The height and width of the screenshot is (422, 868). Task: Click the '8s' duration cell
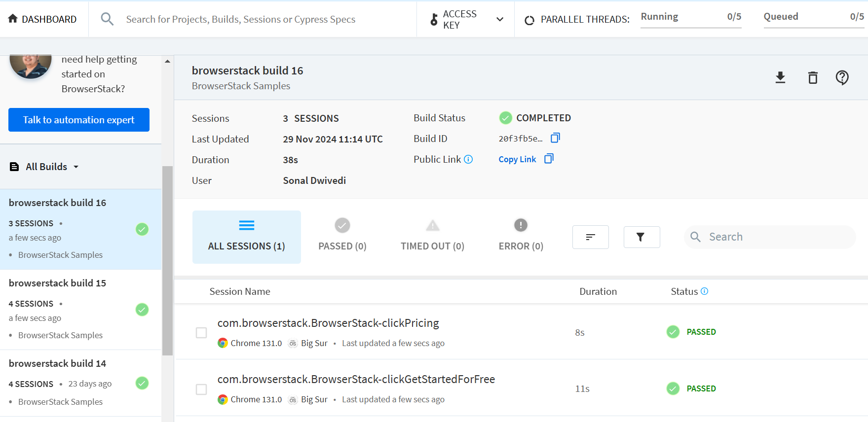[580, 333]
